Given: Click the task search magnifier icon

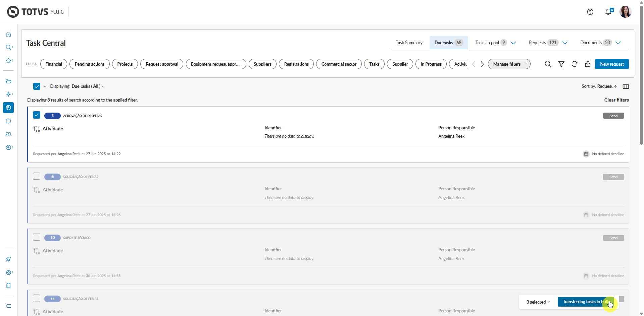Looking at the screenshot, I should (x=548, y=64).
